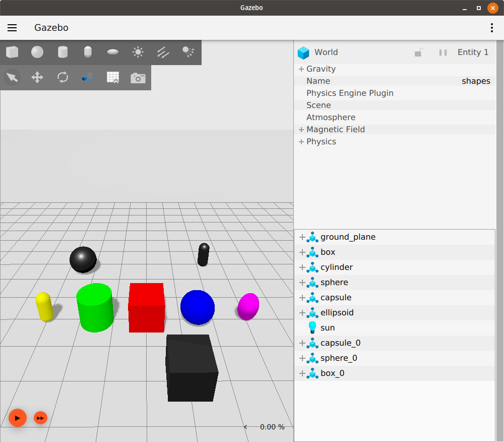
Task: Activate the select mode arrow tool
Action: click(x=12, y=78)
